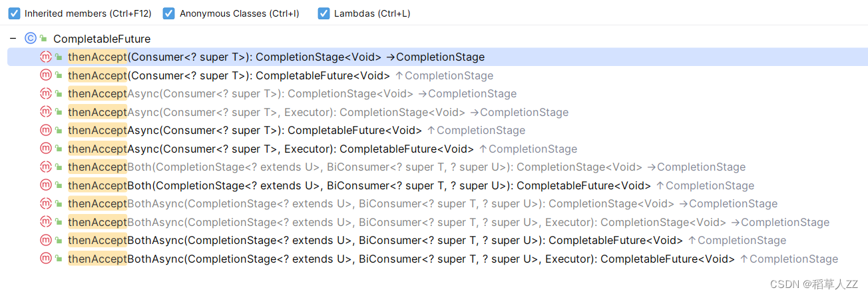Click the CompletableFuture class icon

(30, 39)
